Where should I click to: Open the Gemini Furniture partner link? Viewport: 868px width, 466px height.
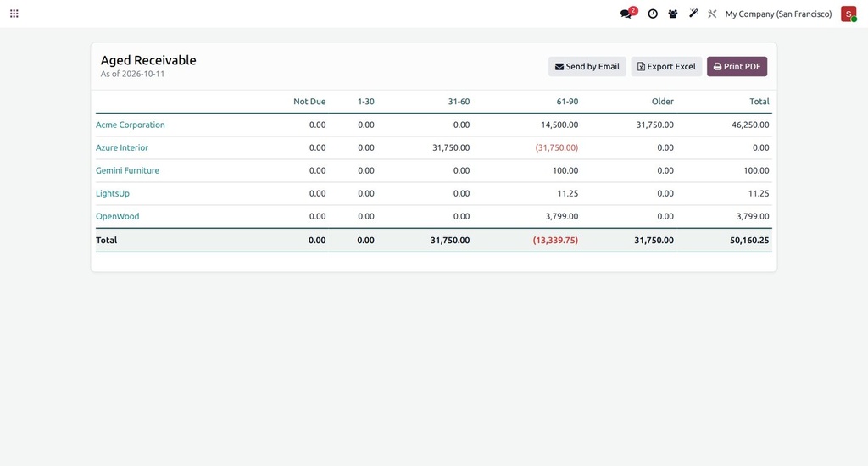[x=127, y=170]
